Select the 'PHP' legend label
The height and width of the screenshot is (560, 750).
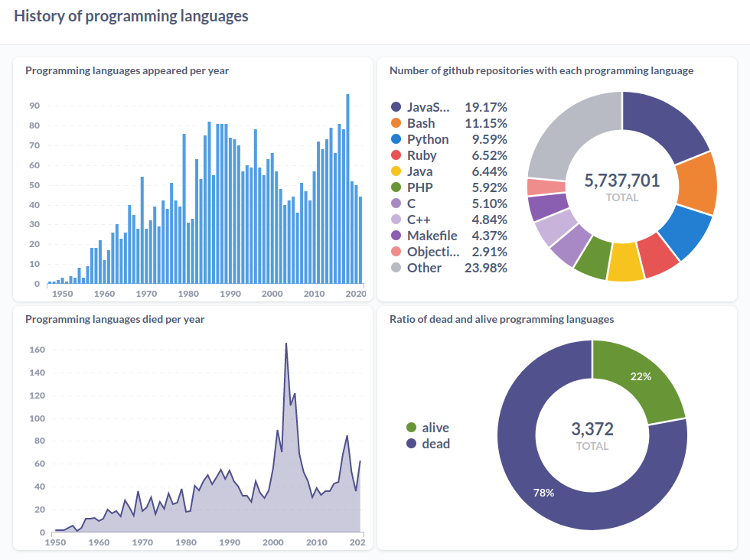(x=419, y=187)
